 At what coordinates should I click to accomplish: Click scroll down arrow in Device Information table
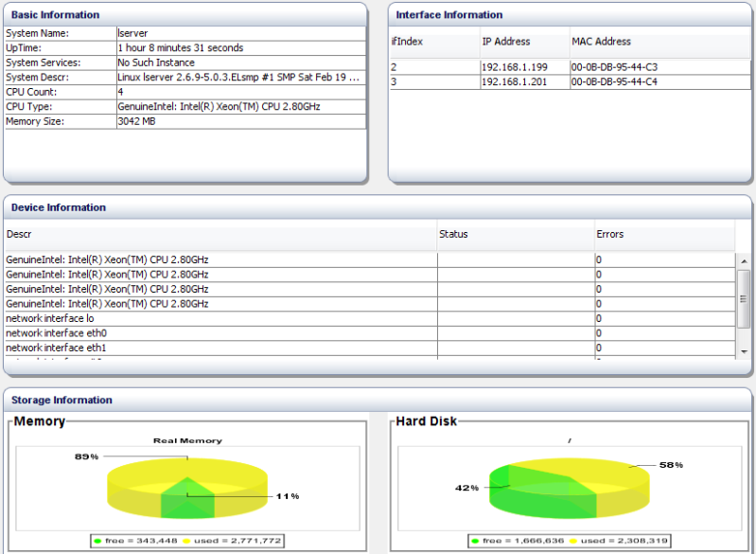[x=744, y=351]
